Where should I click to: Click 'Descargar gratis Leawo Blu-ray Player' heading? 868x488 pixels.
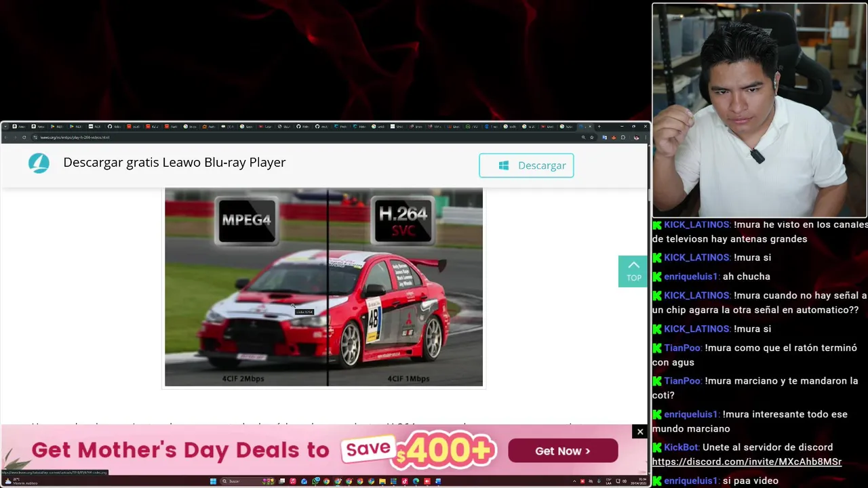click(174, 162)
